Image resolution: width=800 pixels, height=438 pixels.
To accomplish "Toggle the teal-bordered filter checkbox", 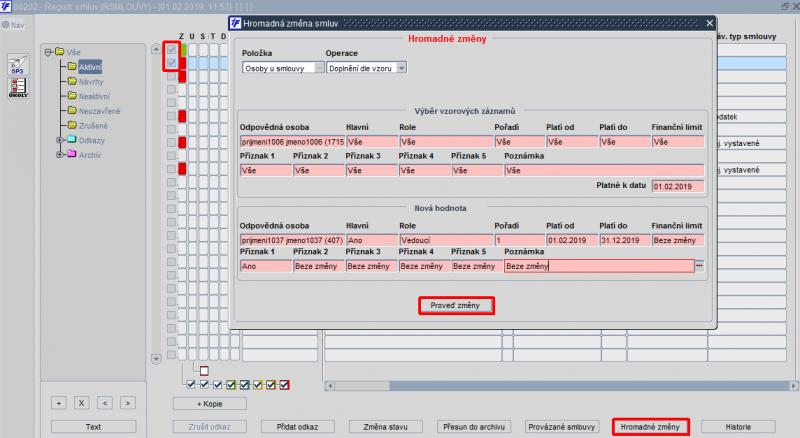I will (x=244, y=384).
